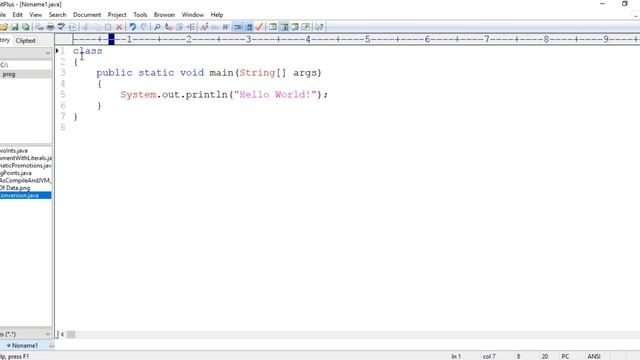The height and width of the screenshot is (360, 640).
Task: Open the Set Font toolbar icon
Action: [204, 27]
